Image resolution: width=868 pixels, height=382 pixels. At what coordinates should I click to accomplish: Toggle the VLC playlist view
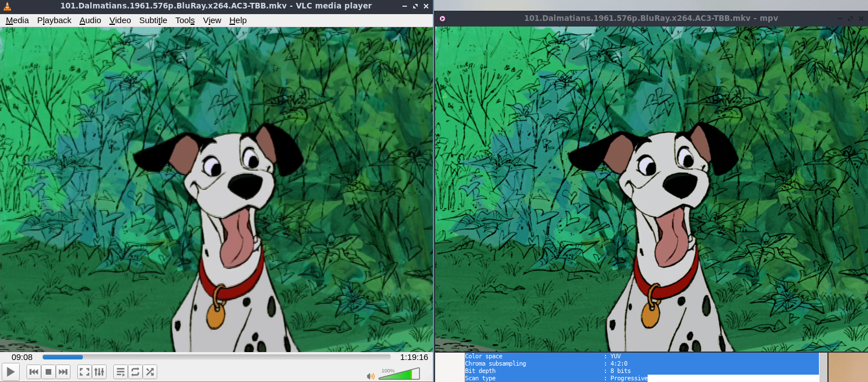(x=121, y=372)
